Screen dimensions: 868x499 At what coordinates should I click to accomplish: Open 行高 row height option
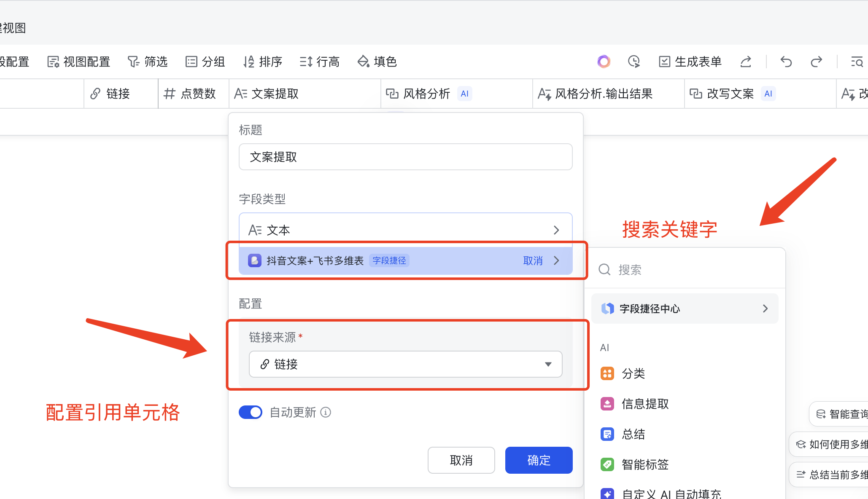pos(319,62)
